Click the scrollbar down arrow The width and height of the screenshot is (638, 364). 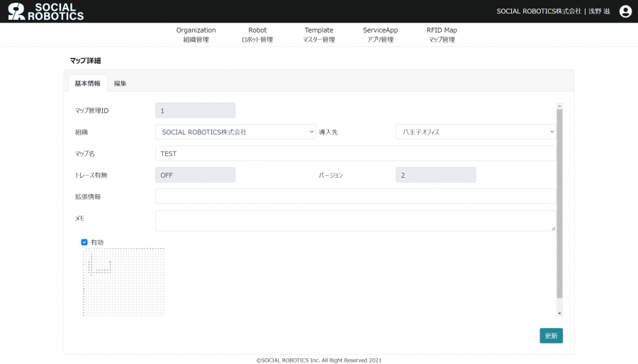click(559, 312)
